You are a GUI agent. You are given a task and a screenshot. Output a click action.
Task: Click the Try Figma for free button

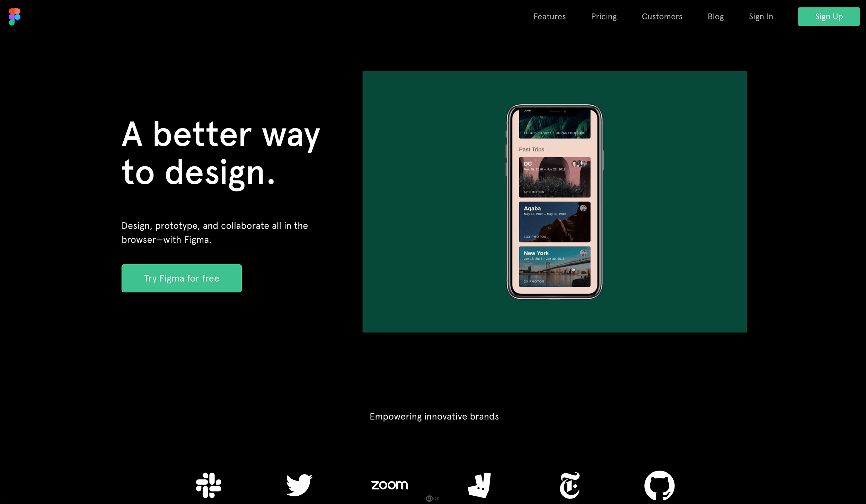pyautogui.click(x=182, y=278)
